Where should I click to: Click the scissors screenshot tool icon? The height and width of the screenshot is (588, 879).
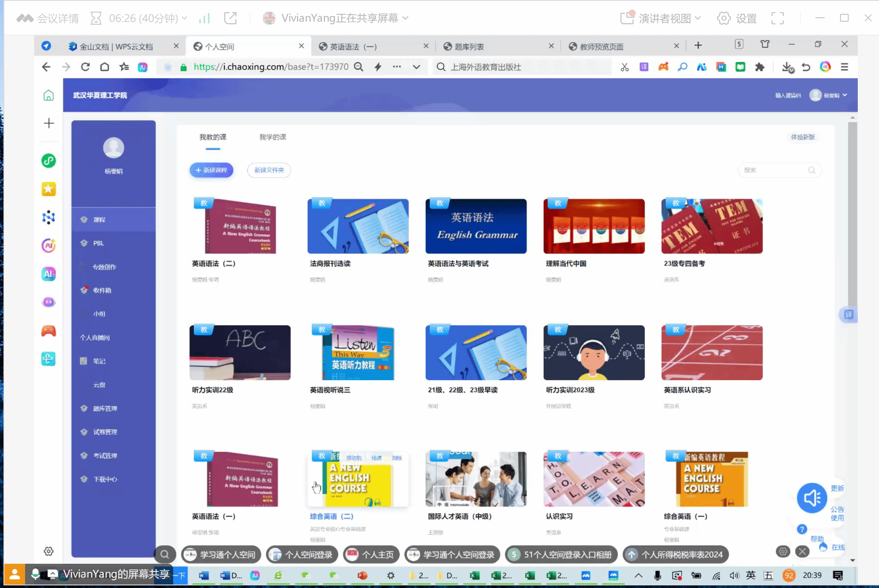[x=624, y=67]
